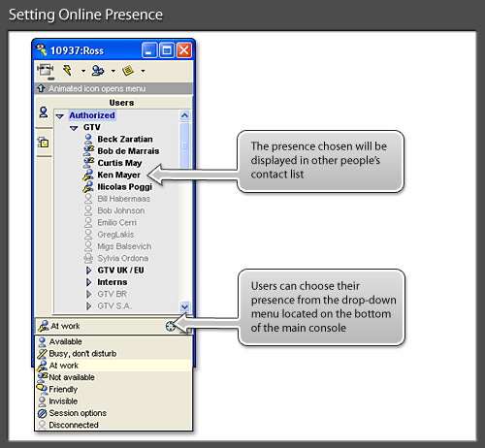
Task: Click the network connection icon in toolbar
Action: pos(45,71)
